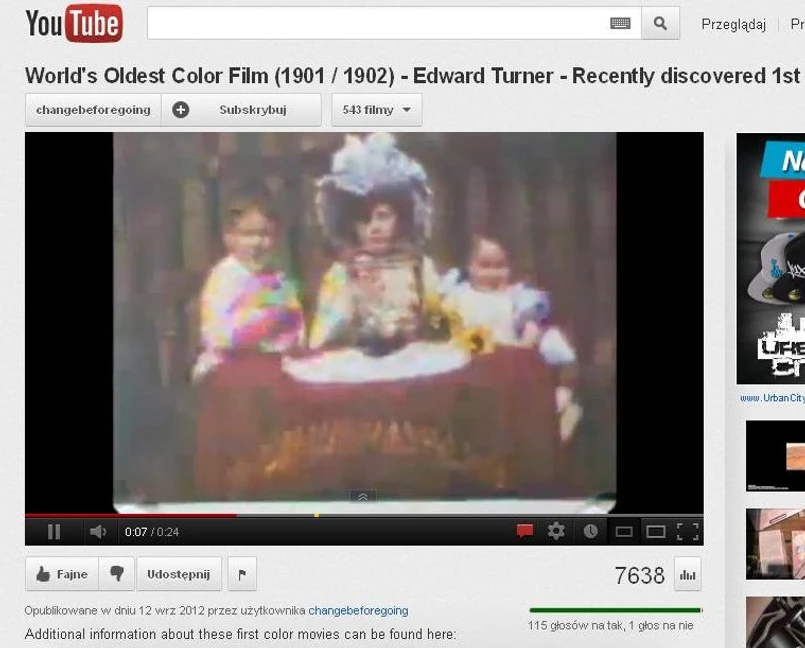Open the Udostępnij share tab
This screenshot has height=648, width=805.
[x=179, y=574]
